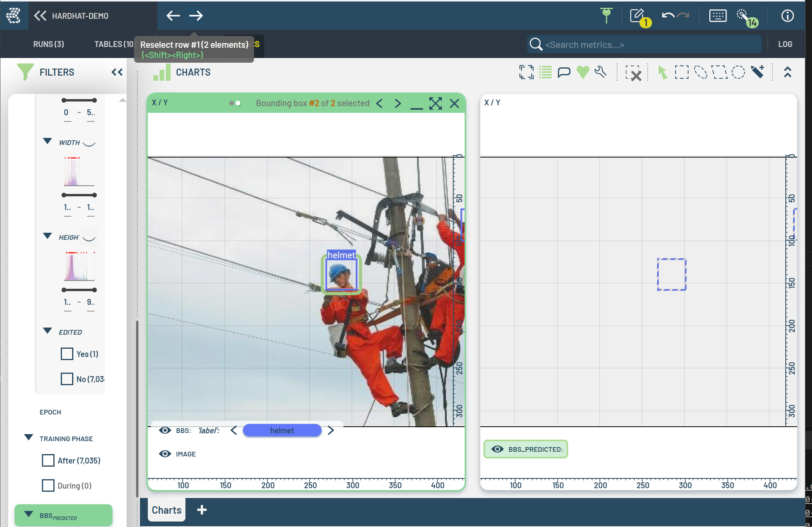Add a new tab with plus button
This screenshot has width=812, height=527.
[x=202, y=510]
